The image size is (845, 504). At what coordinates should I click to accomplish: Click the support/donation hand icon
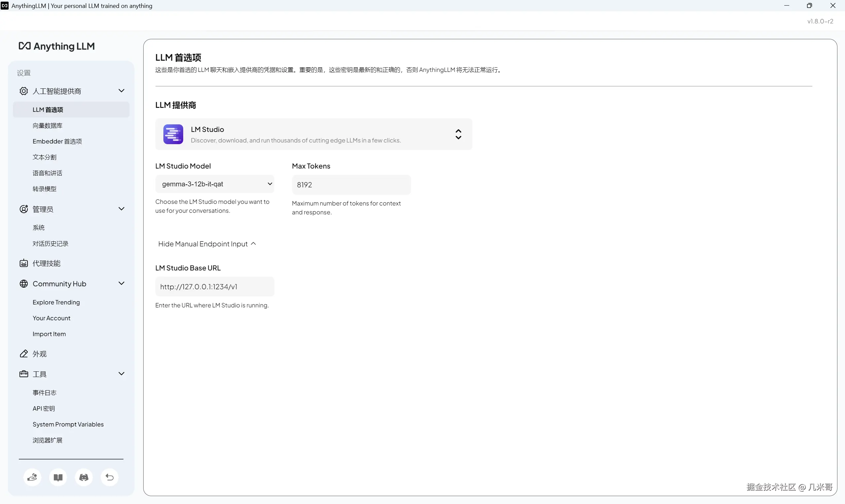[32, 477]
